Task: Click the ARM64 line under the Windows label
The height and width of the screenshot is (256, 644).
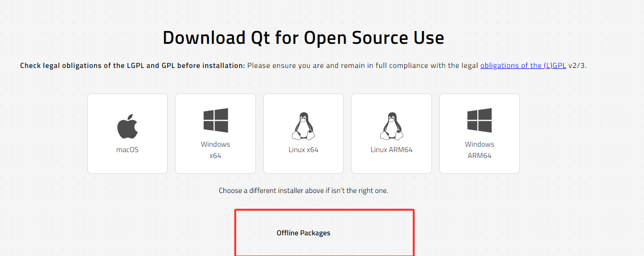Action: (479, 156)
